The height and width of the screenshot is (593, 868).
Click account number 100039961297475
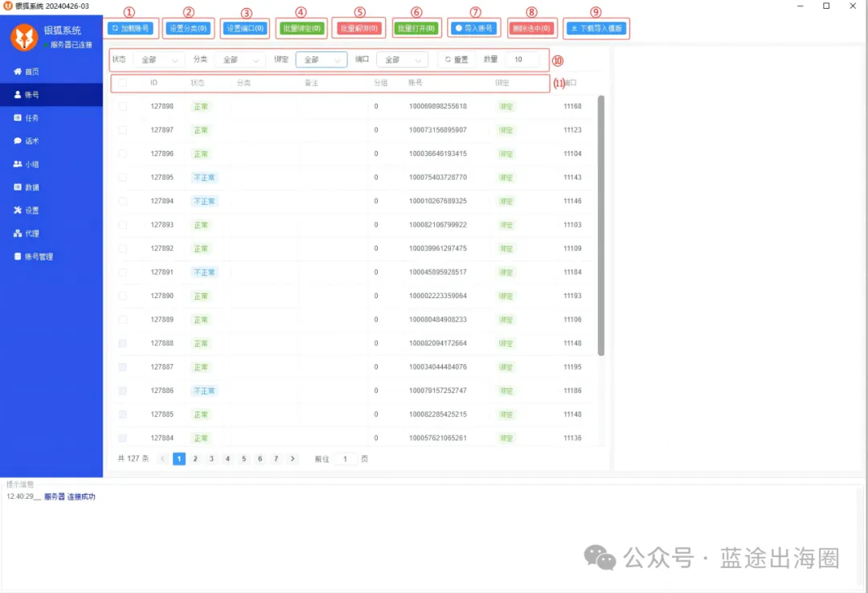(x=438, y=248)
